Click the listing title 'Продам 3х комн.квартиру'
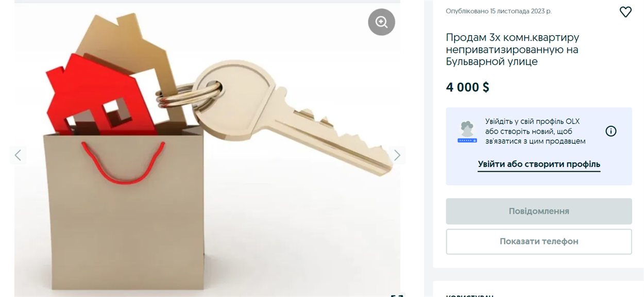 (x=513, y=38)
